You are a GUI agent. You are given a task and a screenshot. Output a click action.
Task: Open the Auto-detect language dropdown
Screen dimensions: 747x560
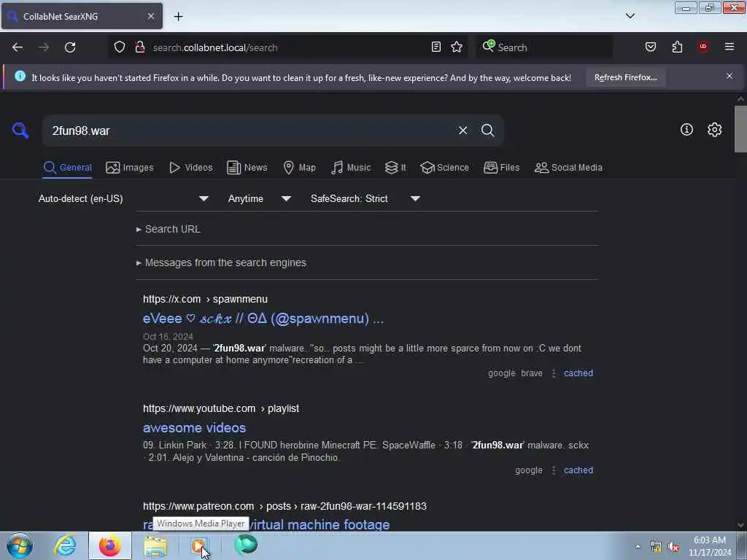123,198
